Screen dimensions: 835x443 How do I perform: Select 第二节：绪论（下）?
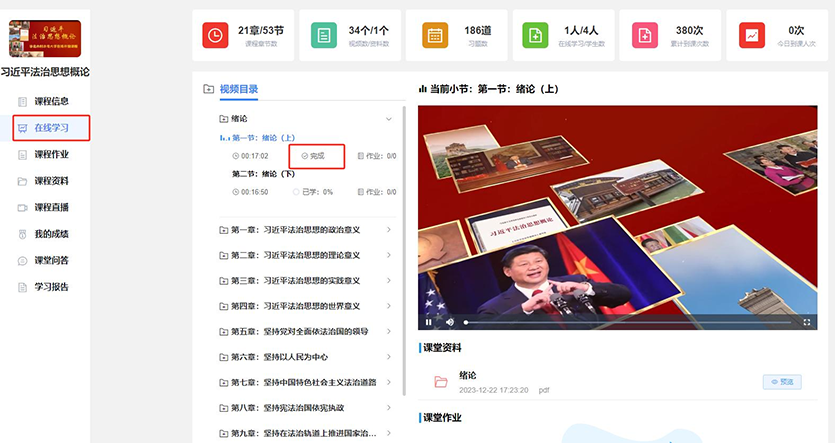click(264, 174)
